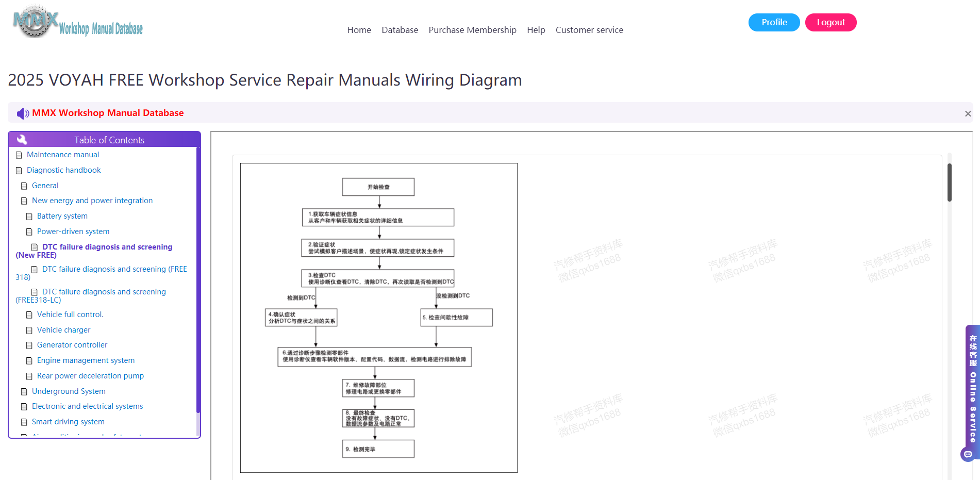Click the blue Profile button
The height and width of the screenshot is (480, 980).
point(774,22)
